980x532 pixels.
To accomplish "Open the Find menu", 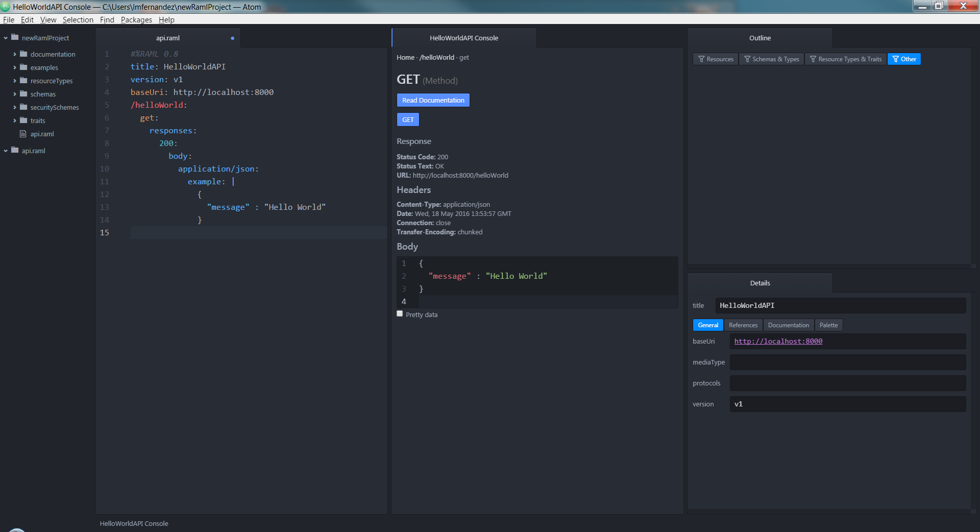I will tap(107, 19).
